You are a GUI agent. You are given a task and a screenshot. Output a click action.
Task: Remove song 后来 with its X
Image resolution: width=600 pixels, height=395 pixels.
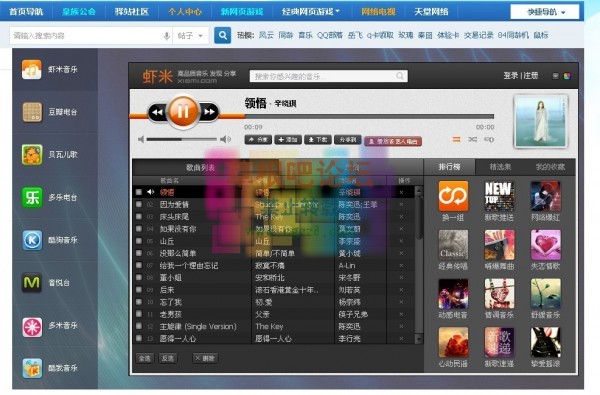coord(401,290)
